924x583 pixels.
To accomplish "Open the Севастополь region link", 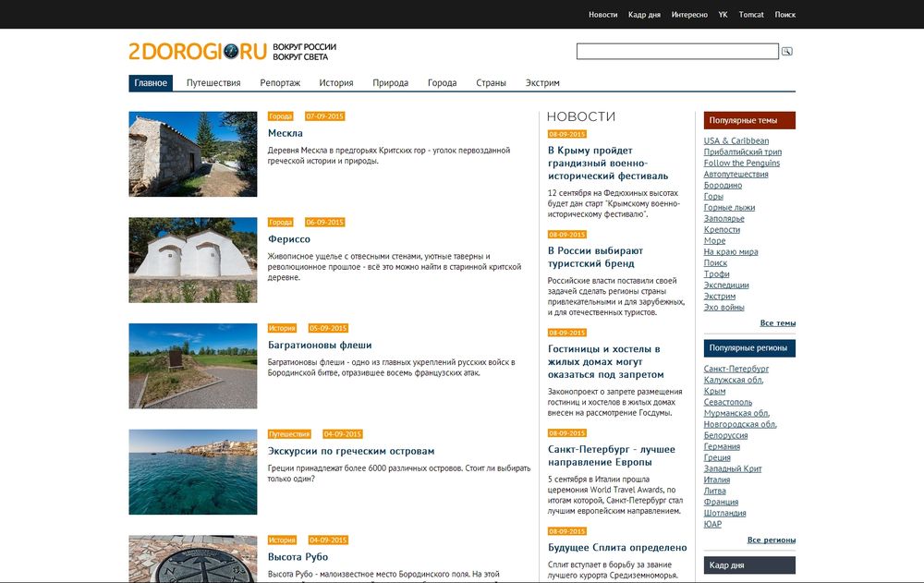I will [x=728, y=403].
